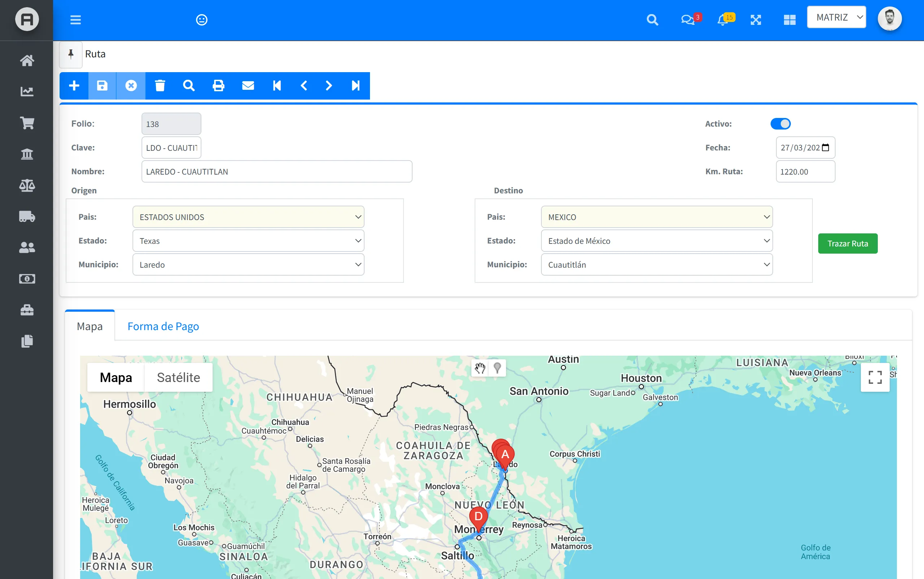Pin the Ruta page
The image size is (924, 579).
(71, 54)
